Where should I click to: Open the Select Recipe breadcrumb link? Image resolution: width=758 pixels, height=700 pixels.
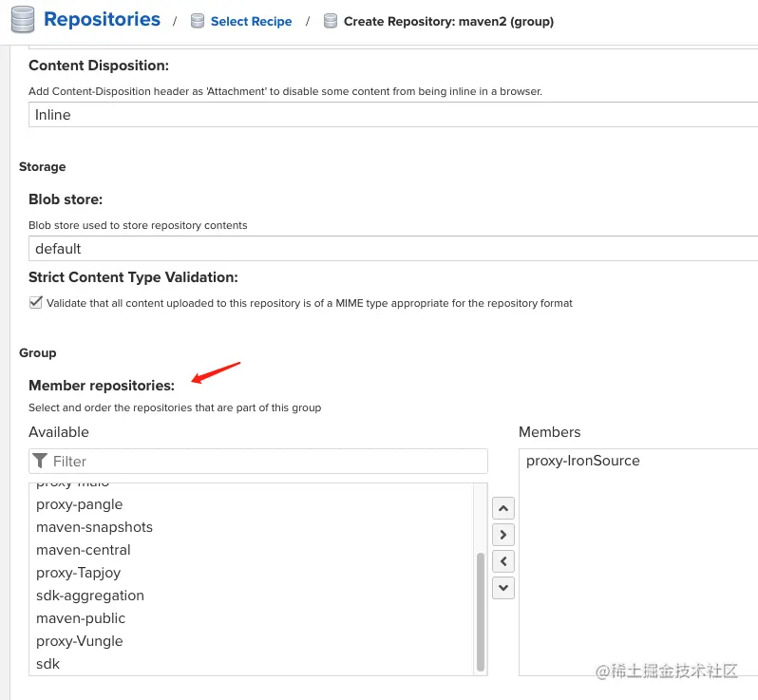pos(251,21)
